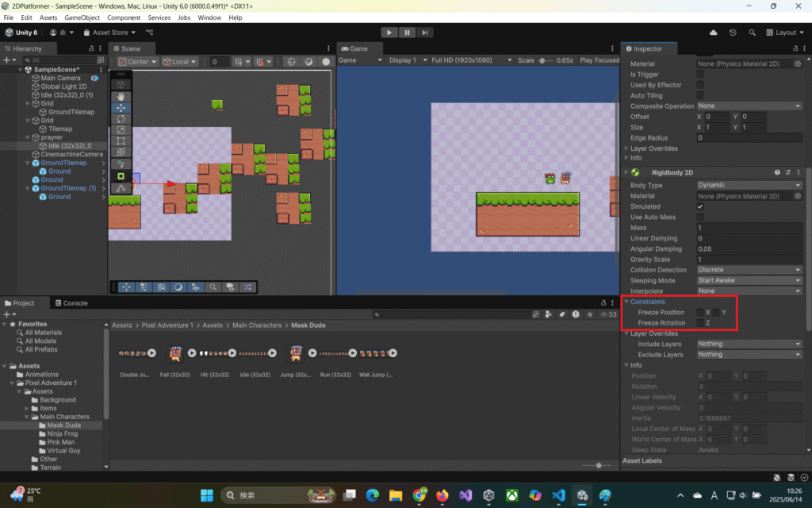
Task: Open the Body Type dropdown
Action: [749, 185]
